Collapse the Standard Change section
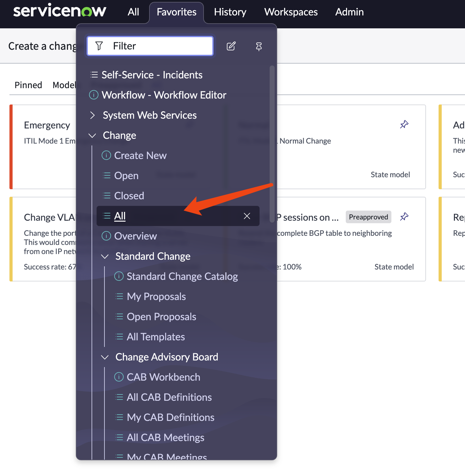The width and height of the screenshot is (465, 476). pos(105,256)
